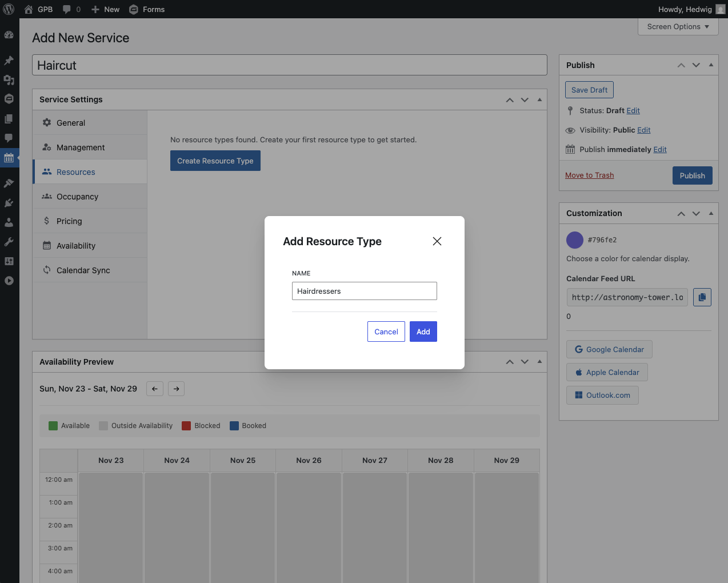Expand the Screen Options dropdown
The height and width of the screenshot is (583, 728).
tap(678, 27)
